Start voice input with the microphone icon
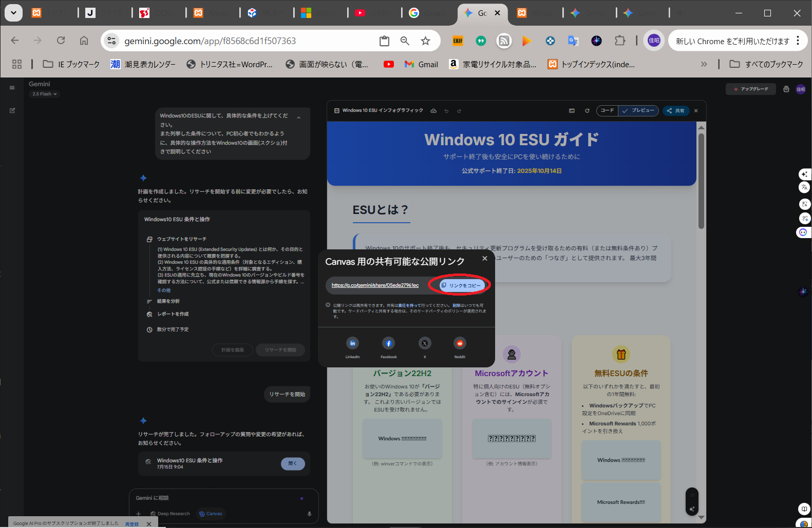The height and width of the screenshot is (528, 812). click(309, 514)
